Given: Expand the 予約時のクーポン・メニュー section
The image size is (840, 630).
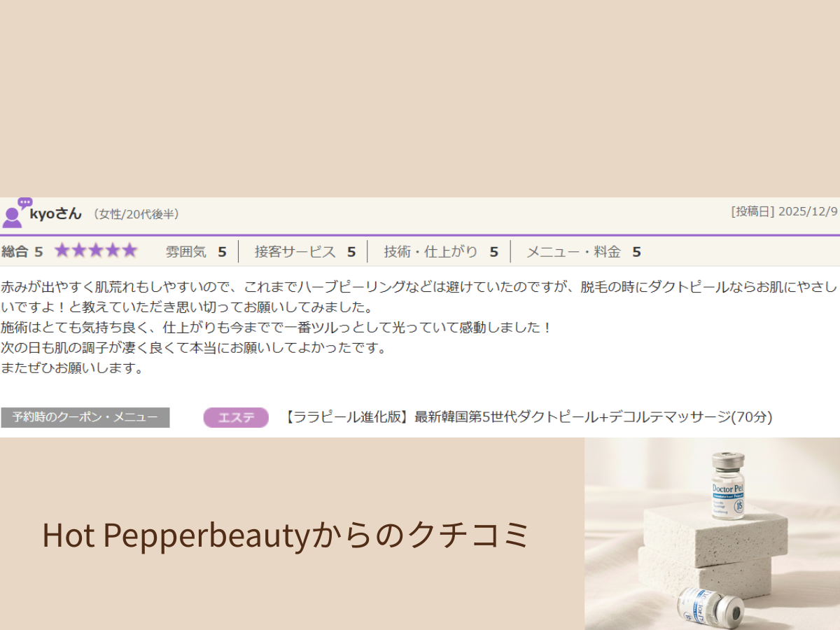Looking at the screenshot, I should (x=85, y=417).
